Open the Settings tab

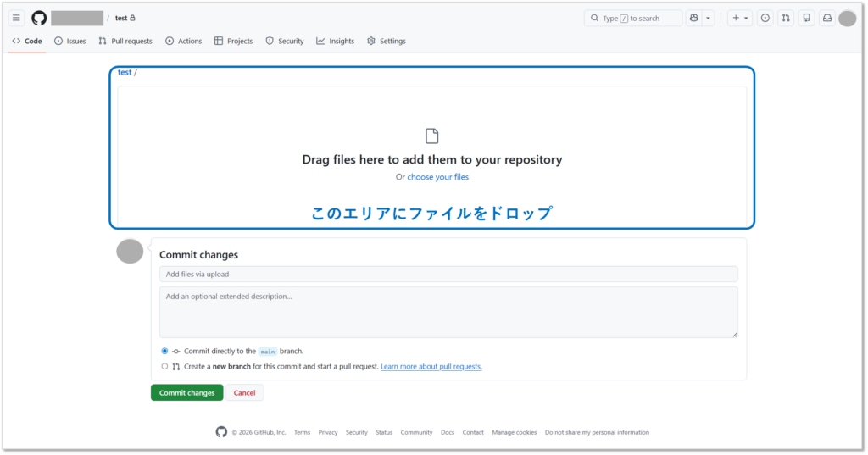(386, 41)
